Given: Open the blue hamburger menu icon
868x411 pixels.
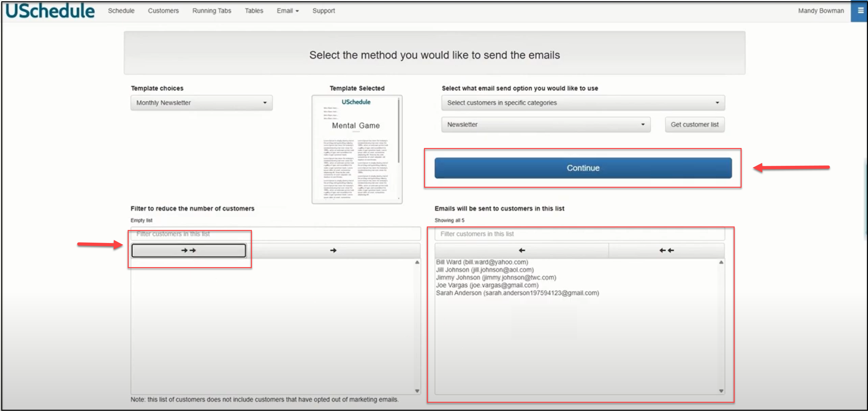Looking at the screenshot, I should point(860,10).
